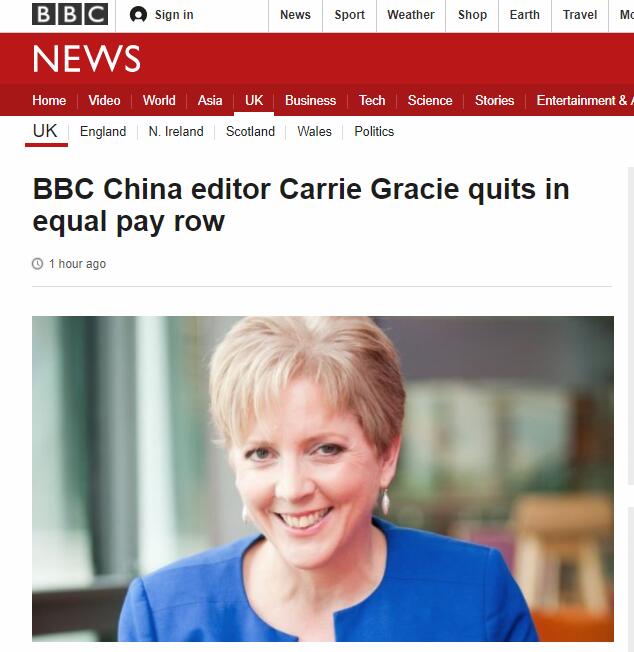634x652 pixels.
Task: Open the Business tab
Action: [x=310, y=100]
